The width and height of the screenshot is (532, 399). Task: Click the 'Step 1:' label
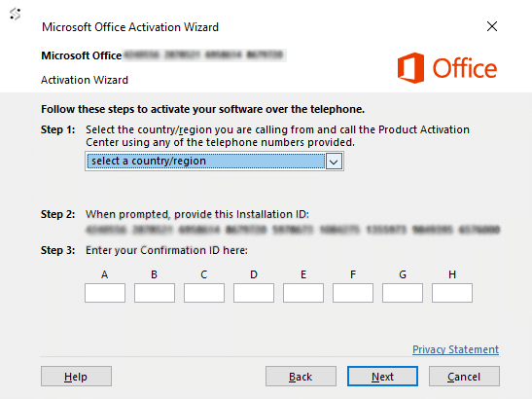point(58,129)
